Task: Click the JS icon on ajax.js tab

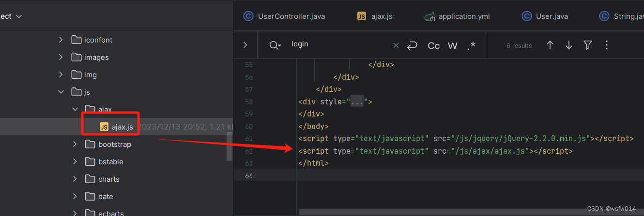Action: (x=362, y=16)
